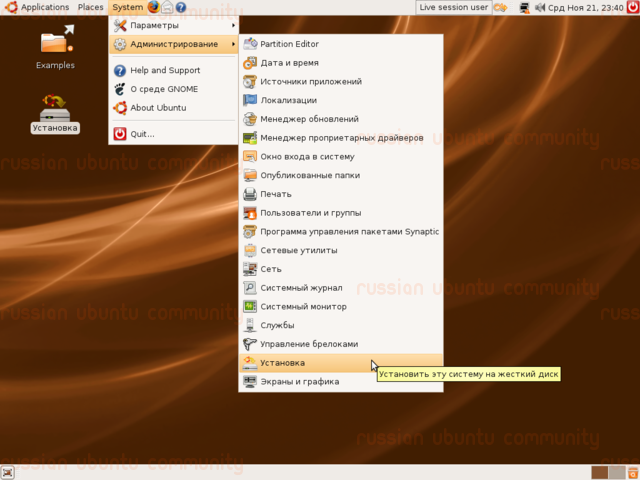
Task: Click the blue help icon in top panel
Action: click(181, 7)
